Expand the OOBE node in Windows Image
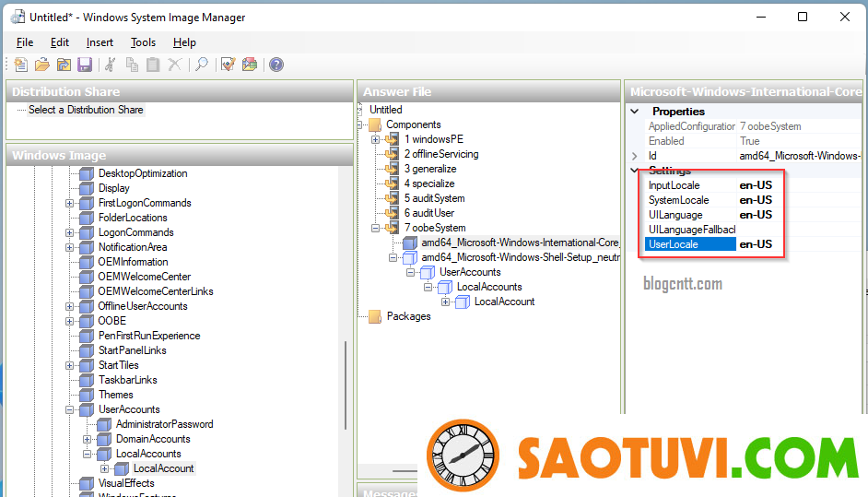 point(70,322)
